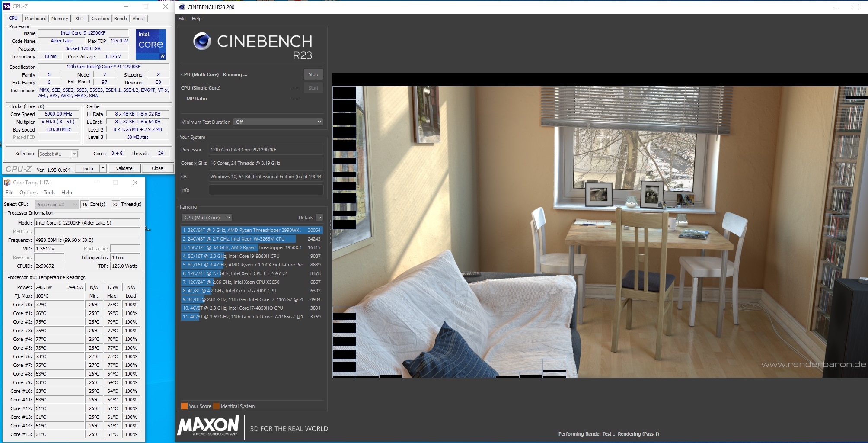Click the brown Identical System legend swatch
The image size is (868, 443).
tap(216, 406)
